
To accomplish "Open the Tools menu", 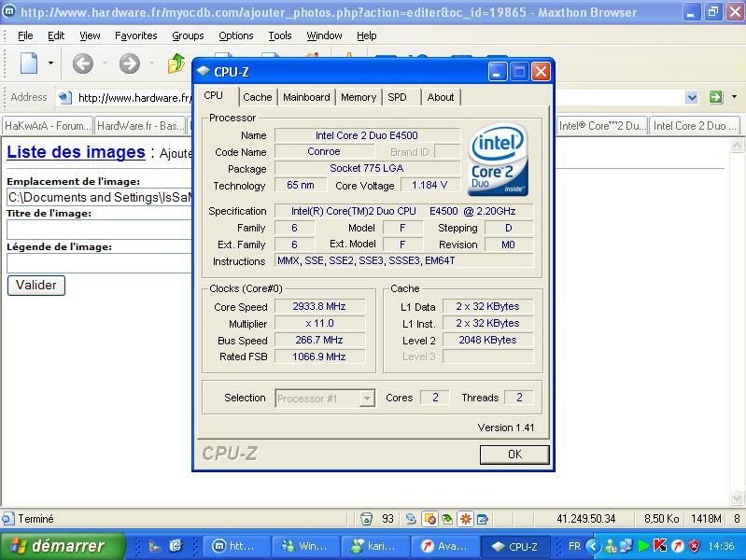I will (x=280, y=35).
